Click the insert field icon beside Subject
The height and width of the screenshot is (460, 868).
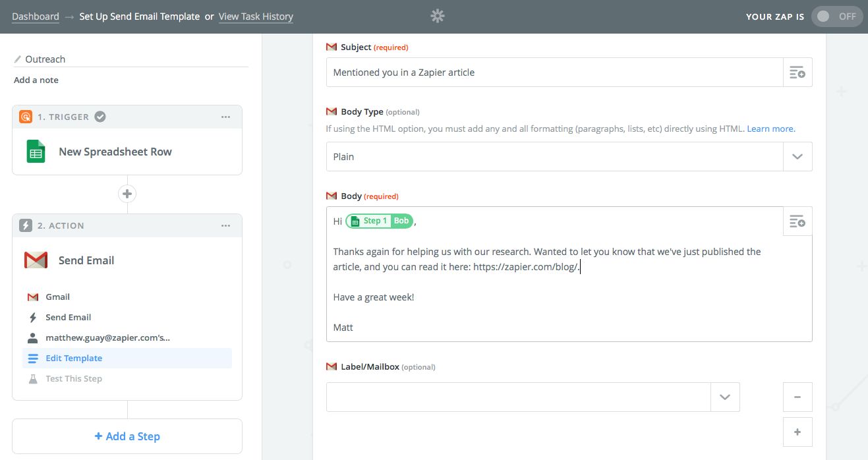pos(797,72)
